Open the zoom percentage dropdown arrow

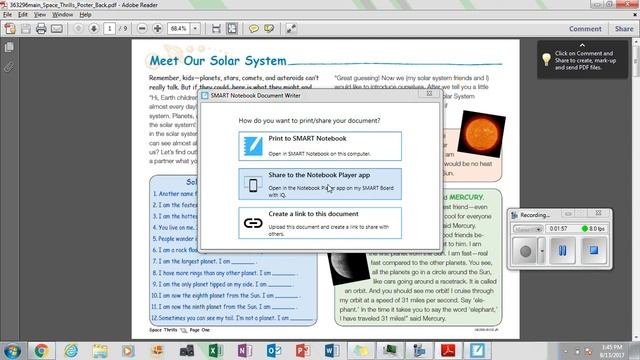(x=195, y=29)
